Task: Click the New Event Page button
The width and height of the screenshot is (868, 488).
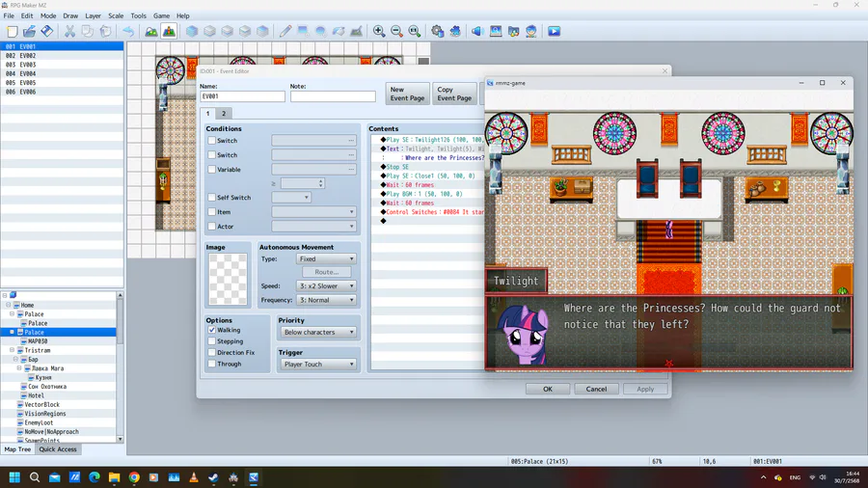Action: [407, 94]
